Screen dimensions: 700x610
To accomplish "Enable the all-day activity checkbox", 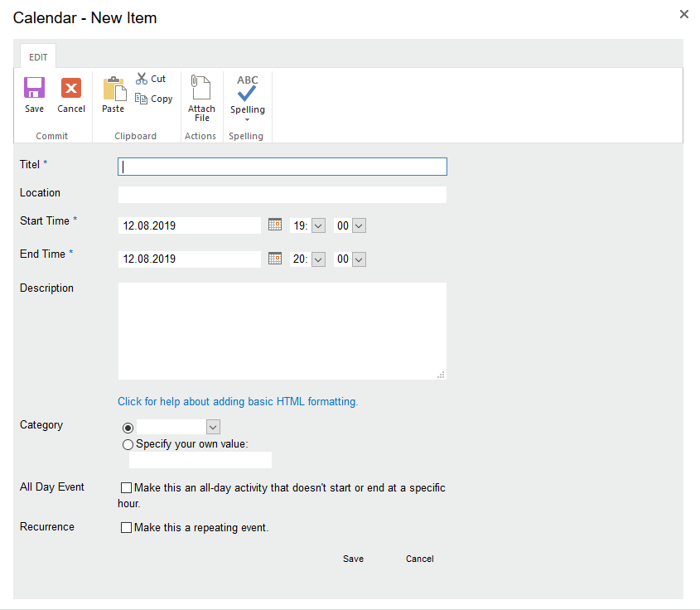I will click(x=126, y=487).
